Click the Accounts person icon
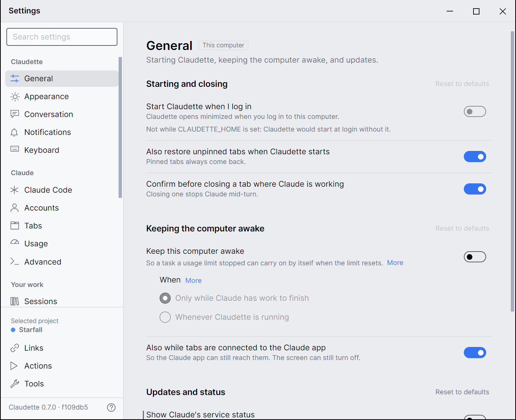This screenshot has height=420, width=516. tap(15, 208)
